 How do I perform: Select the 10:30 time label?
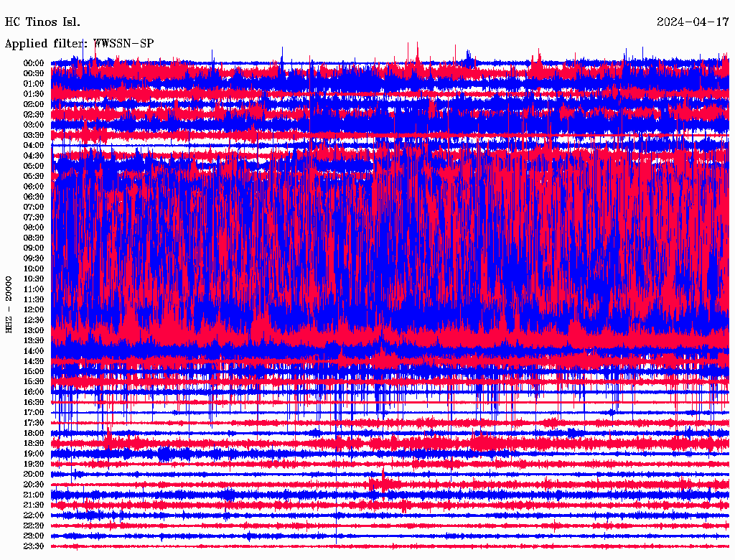coord(34,279)
